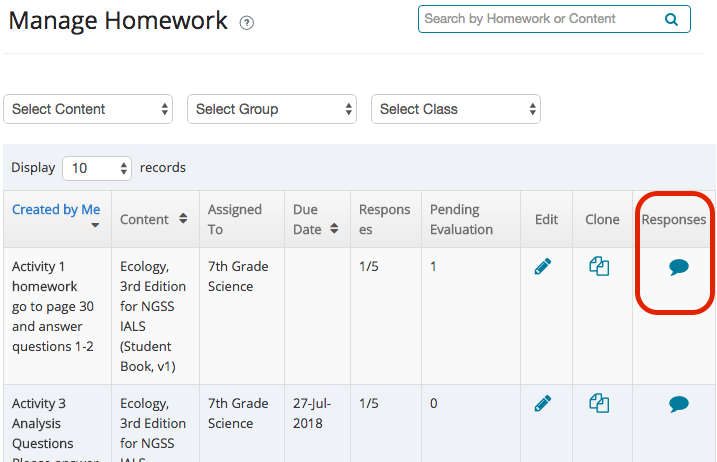Viewport: 717px width, 462px height.
Task: Sort by Created by Me column
Action: coord(56,210)
